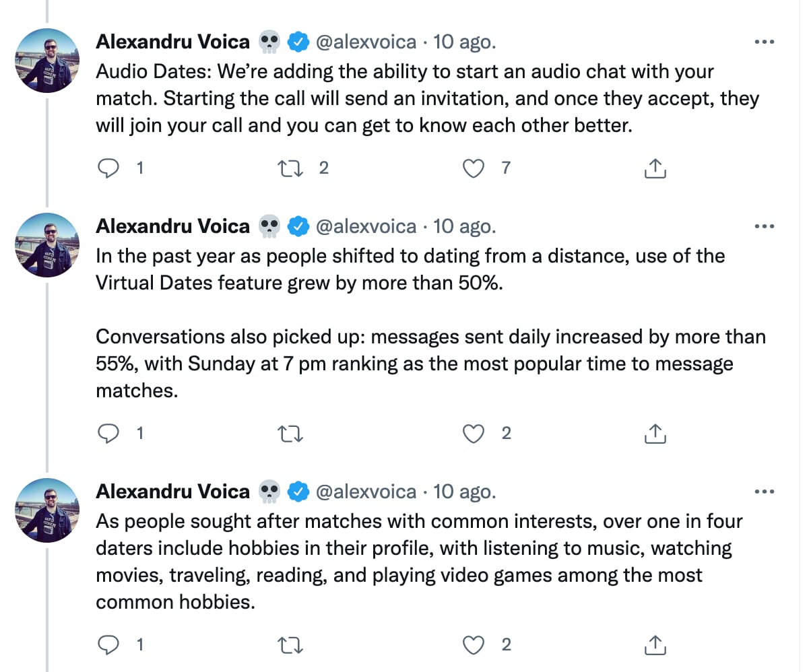Click @alexvoica handle on the hobbies tweet
This screenshot has width=807, height=672.
[366, 492]
